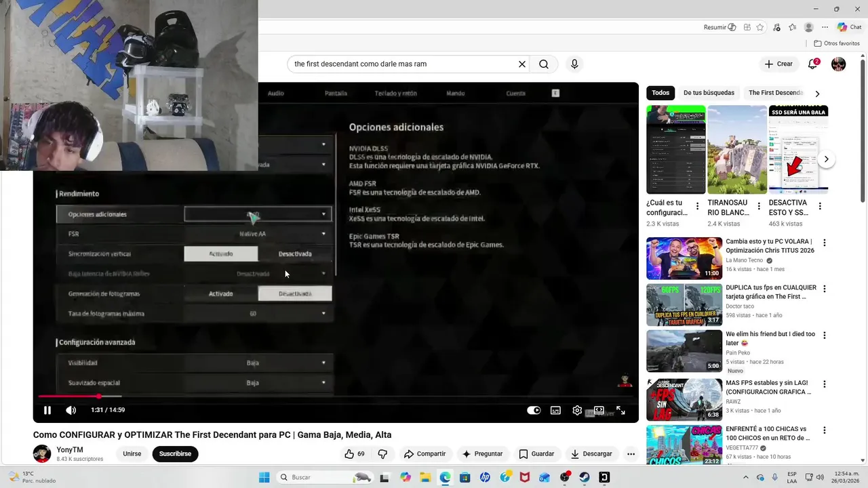The height and width of the screenshot is (488, 868).
Task: Open the YouTube account avatar menu
Action: [x=839, y=64]
